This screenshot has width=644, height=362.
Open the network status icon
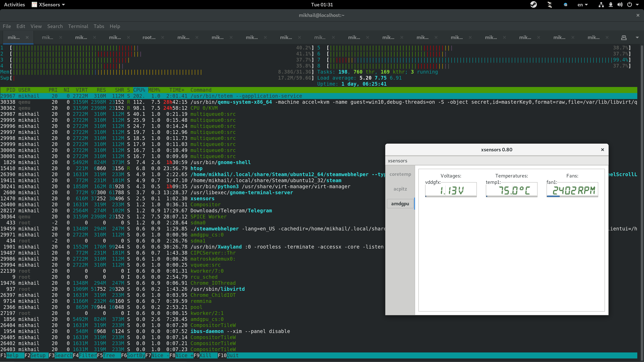[601, 5]
